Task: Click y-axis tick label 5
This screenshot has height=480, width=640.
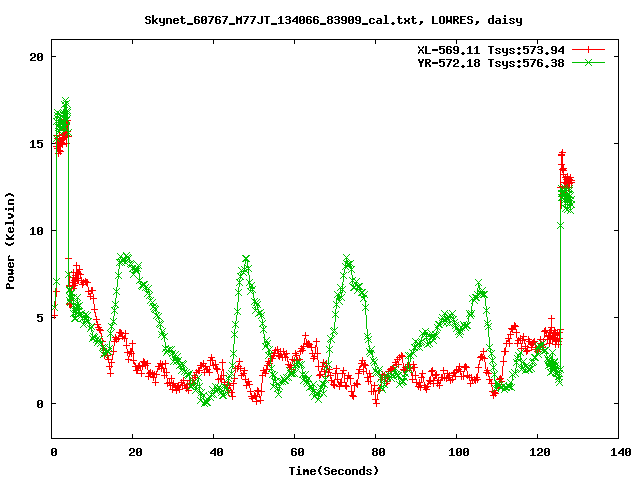Action: pos(40,317)
